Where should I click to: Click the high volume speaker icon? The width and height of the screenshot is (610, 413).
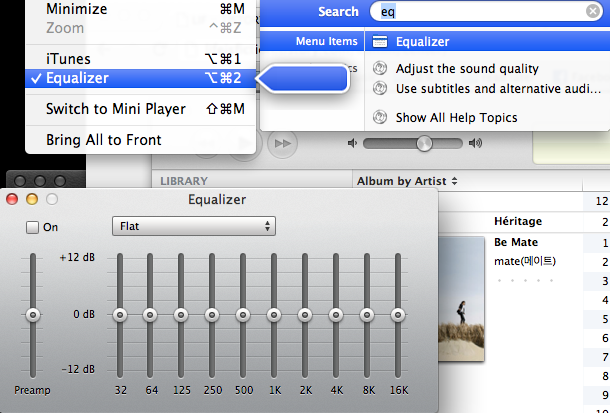[475, 144]
